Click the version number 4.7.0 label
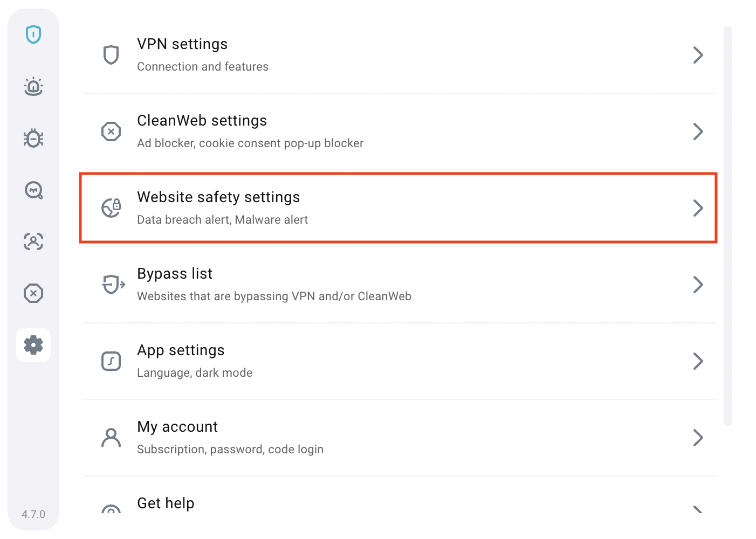The height and width of the screenshot is (539, 756). 33,514
